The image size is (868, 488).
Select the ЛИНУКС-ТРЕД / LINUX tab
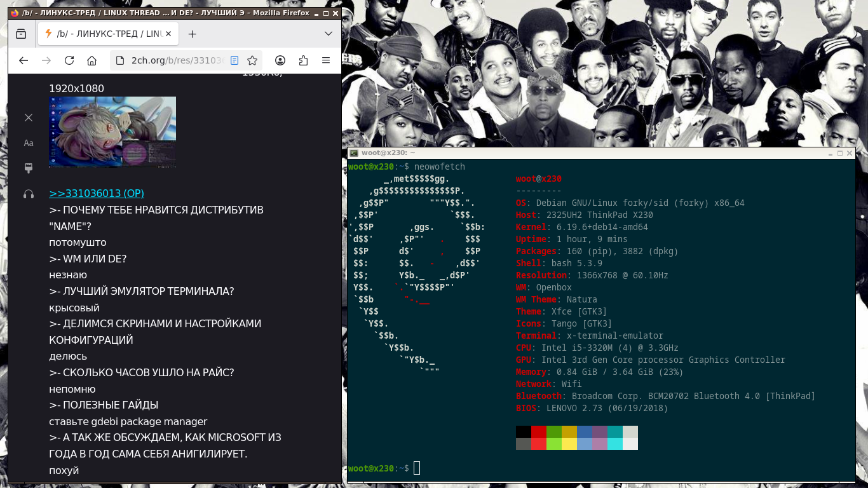point(109,34)
